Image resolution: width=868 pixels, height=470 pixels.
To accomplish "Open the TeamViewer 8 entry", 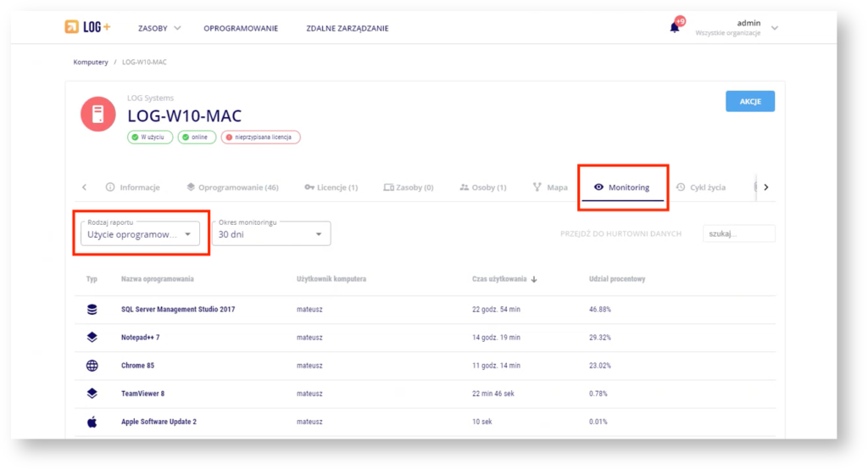I will pos(142,394).
